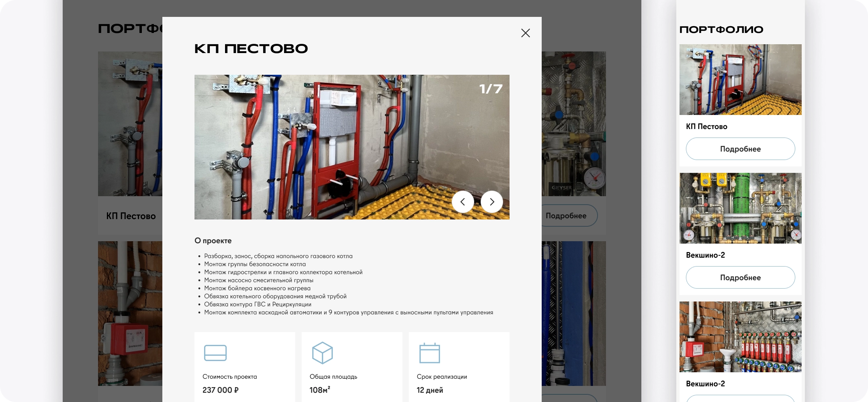Select text Обвязка котельного оборудования медной трубой
The height and width of the screenshot is (402, 868).
[275, 296]
